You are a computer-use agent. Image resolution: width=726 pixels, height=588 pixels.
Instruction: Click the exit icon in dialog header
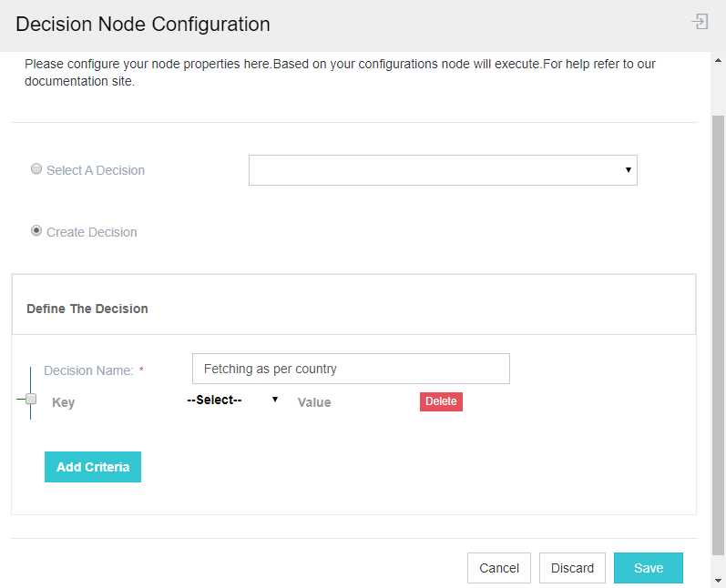pyautogui.click(x=700, y=22)
